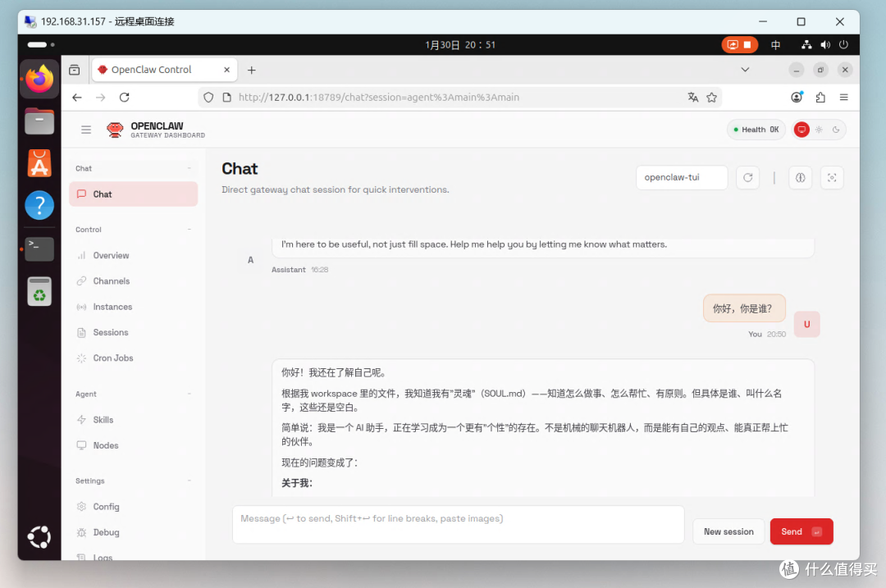886x588 pixels.
Task: Open the Chinese input method indicator
Action: [x=776, y=44]
